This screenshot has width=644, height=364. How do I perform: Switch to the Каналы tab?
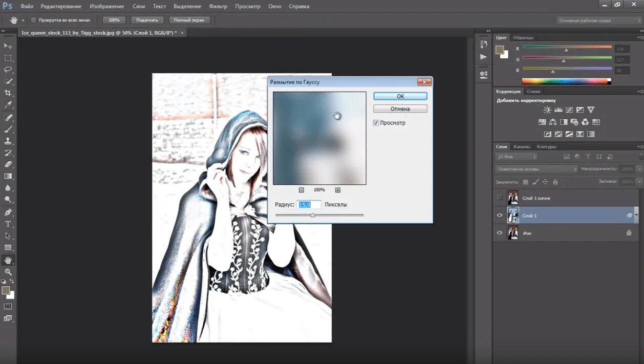pos(522,146)
